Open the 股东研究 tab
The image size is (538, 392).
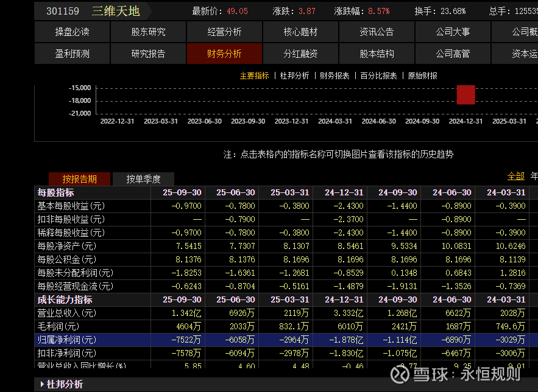point(148,32)
